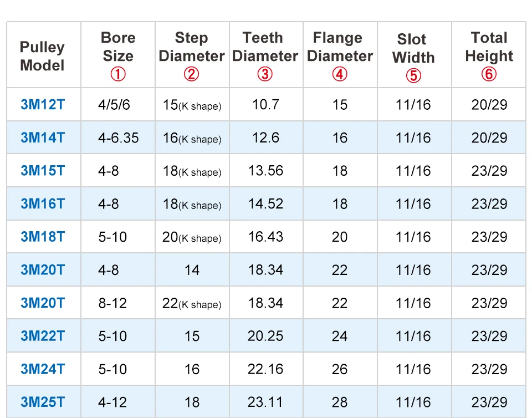Open the 3M16T pulley model row
The image size is (532, 418).
coord(43,203)
